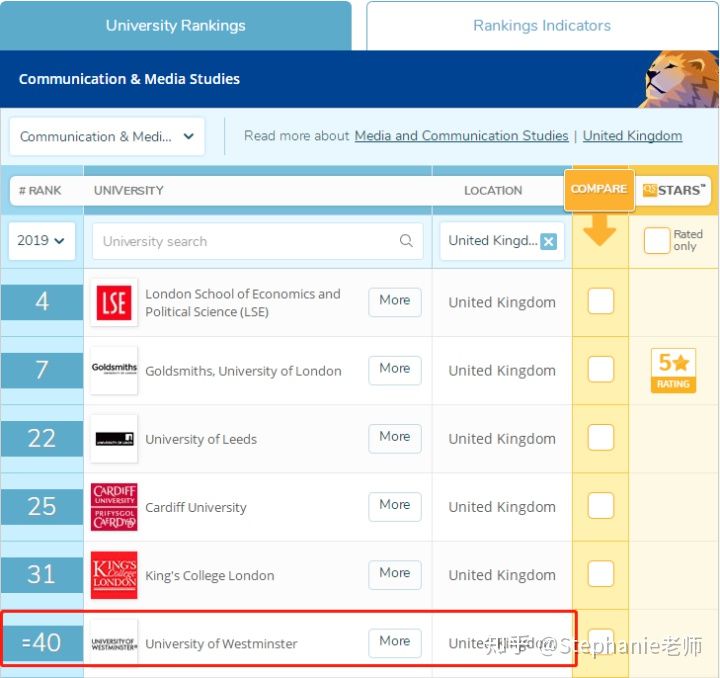Enable the Rated only checkbox

point(657,241)
